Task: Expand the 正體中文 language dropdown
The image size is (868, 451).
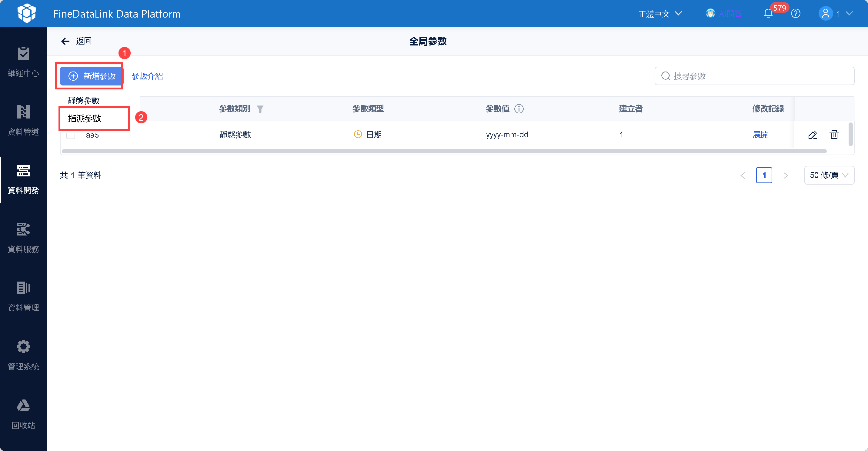Action: (x=660, y=14)
